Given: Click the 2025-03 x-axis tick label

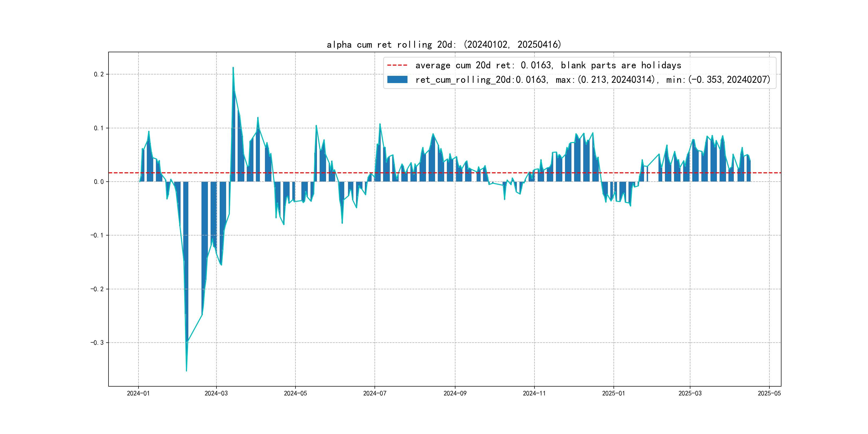Looking at the screenshot, I should (x=690, y=393).
